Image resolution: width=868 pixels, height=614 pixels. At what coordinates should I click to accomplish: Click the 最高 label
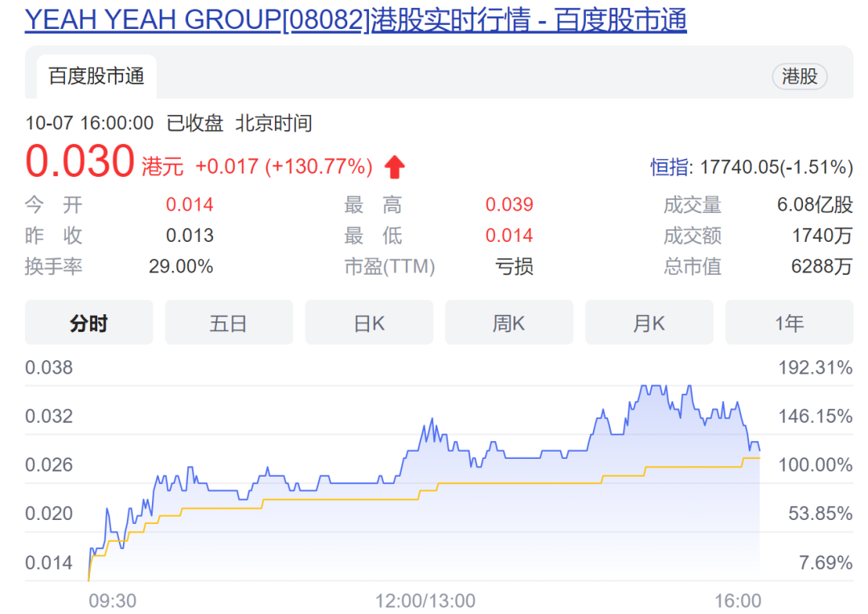373,205
